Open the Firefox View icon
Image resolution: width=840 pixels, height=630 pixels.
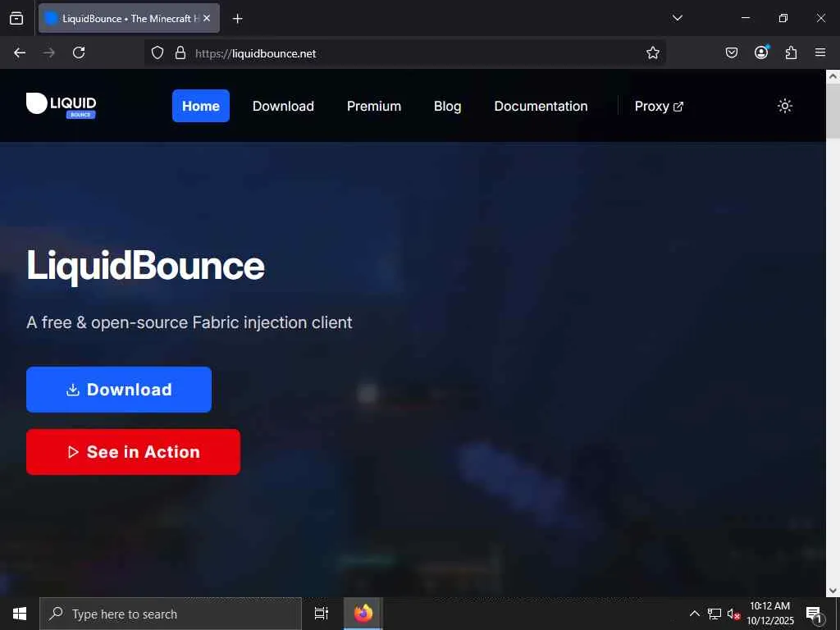pyautogui.click(x=16, y=18)
